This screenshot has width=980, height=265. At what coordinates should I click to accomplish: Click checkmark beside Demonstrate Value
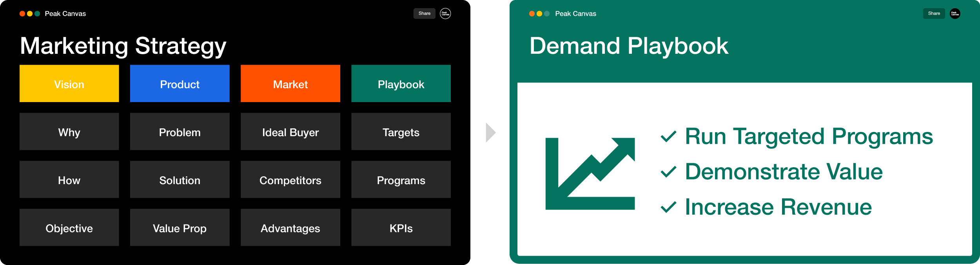668,172
